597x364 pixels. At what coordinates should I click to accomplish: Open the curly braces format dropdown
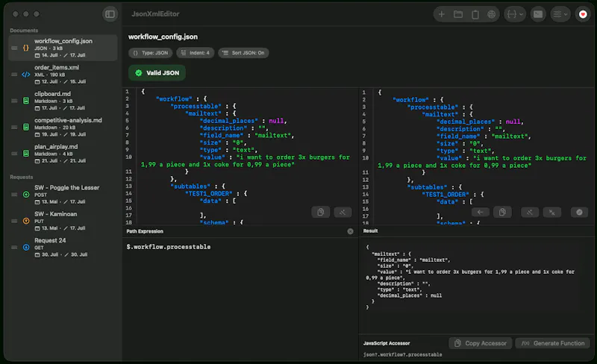[x=515, y=14]
